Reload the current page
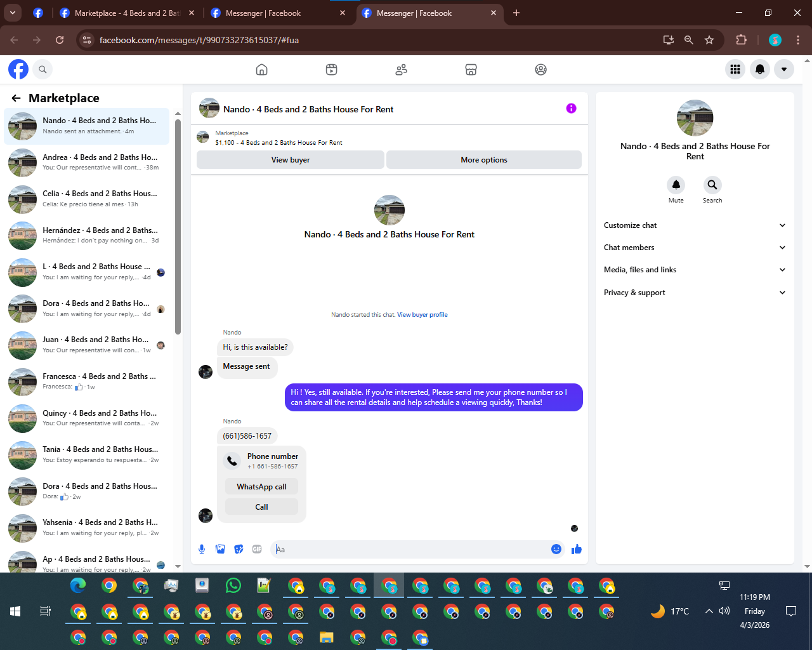812x650 pixels. [60, 40]
